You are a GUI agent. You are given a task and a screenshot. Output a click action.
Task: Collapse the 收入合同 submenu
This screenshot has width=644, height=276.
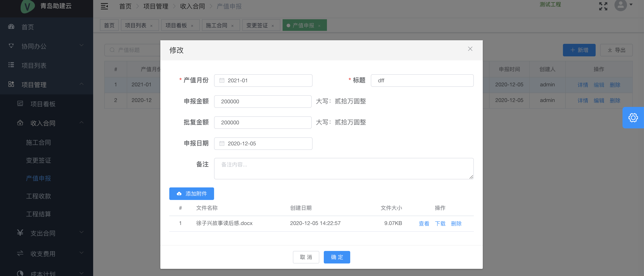click(82, 123)
